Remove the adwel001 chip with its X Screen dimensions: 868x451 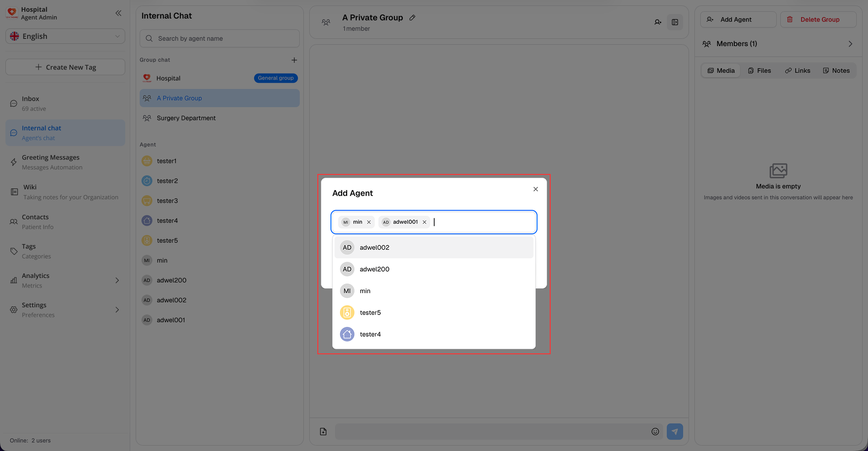(425, 222)
